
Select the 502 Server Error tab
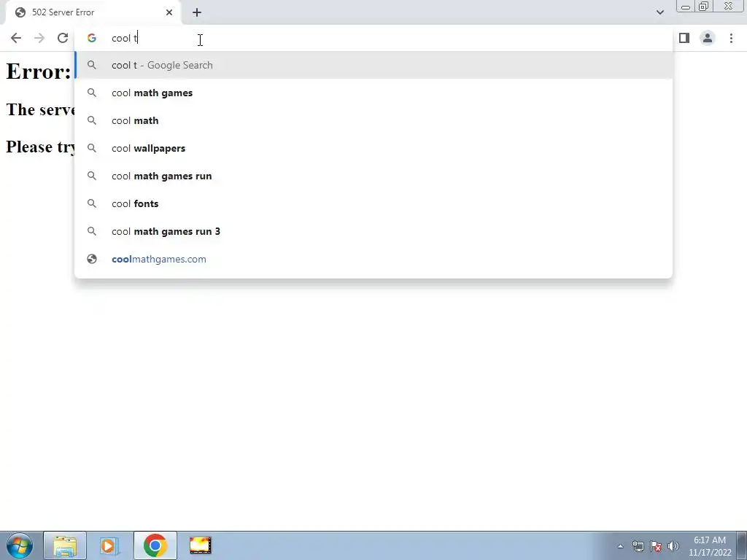point(93,12)
